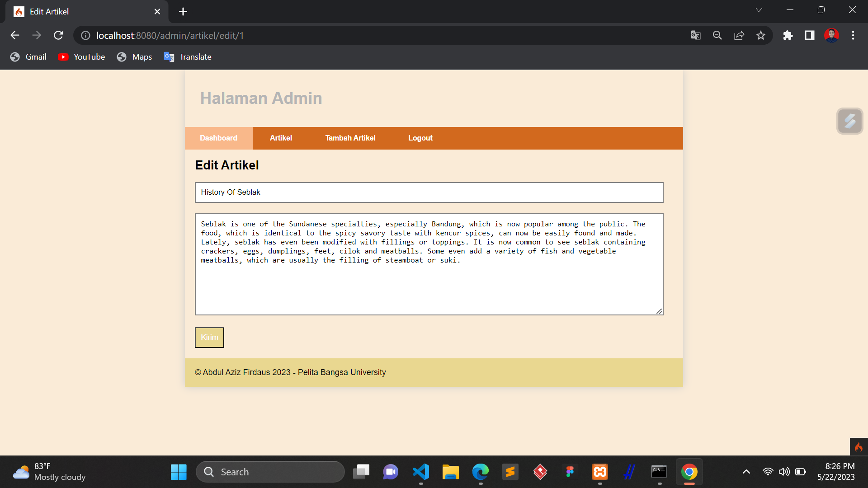Open the Tambah Artikel tab
This screenshot has width=868, height=488.
350,138
